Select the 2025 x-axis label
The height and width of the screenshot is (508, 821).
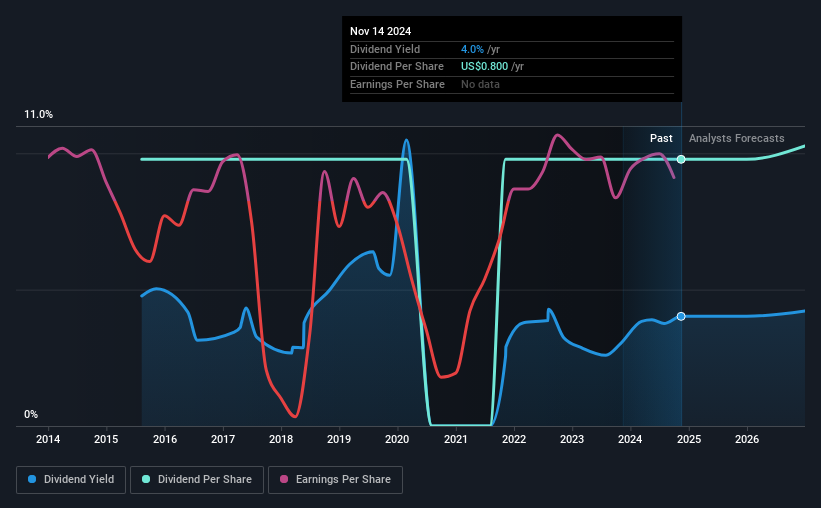pos(689,439)
